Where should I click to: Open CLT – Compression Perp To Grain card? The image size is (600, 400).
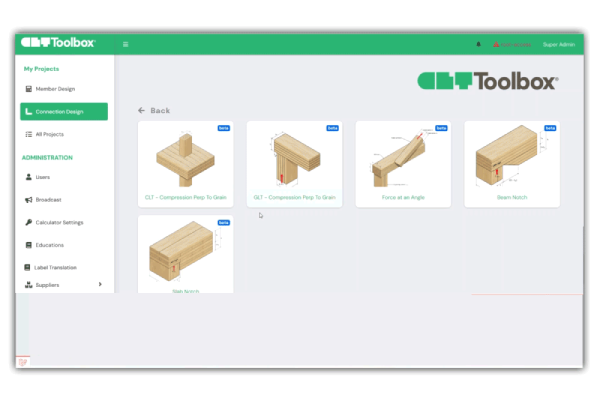pos(186,163)
